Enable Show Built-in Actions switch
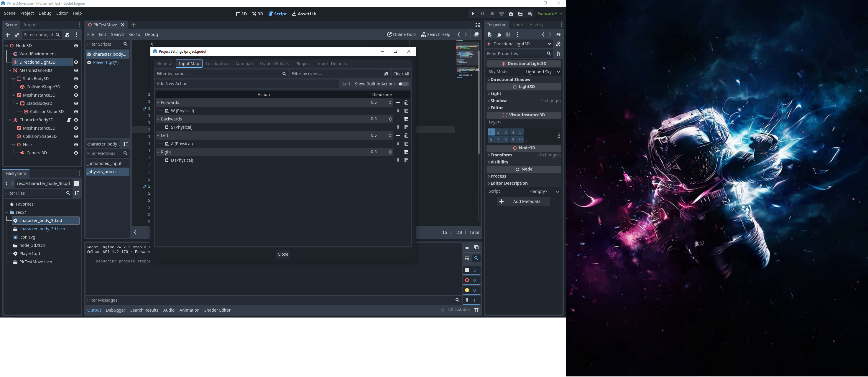 (x=403, y=84)
